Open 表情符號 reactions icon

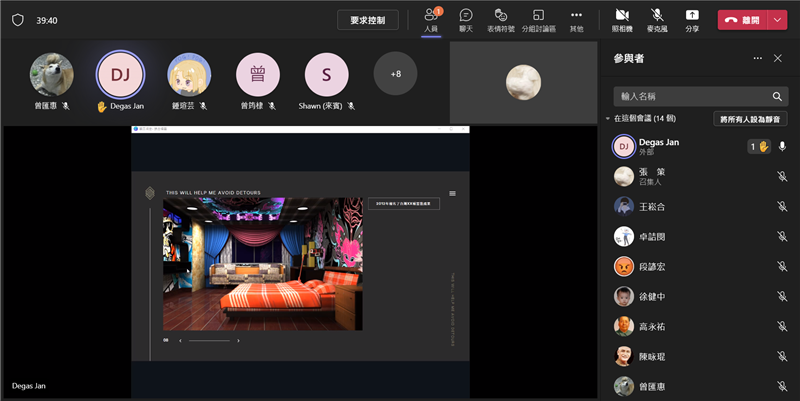[501, 18]
